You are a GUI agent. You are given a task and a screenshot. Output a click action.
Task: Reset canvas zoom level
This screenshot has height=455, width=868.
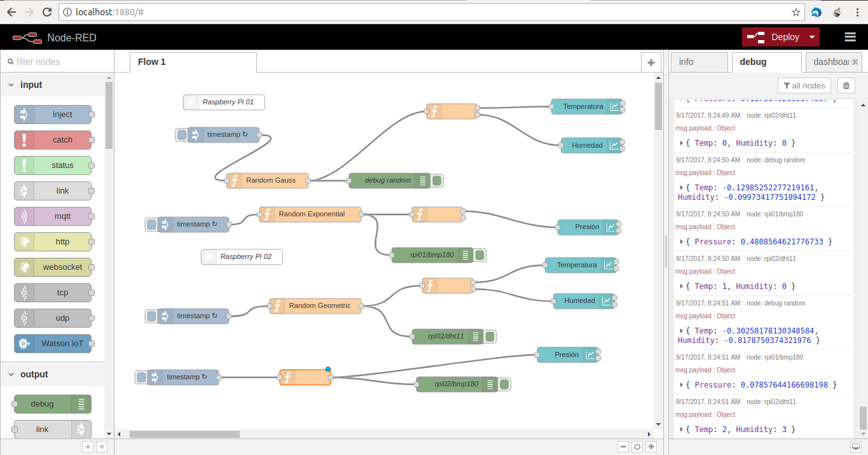click(x=637, y=447)
